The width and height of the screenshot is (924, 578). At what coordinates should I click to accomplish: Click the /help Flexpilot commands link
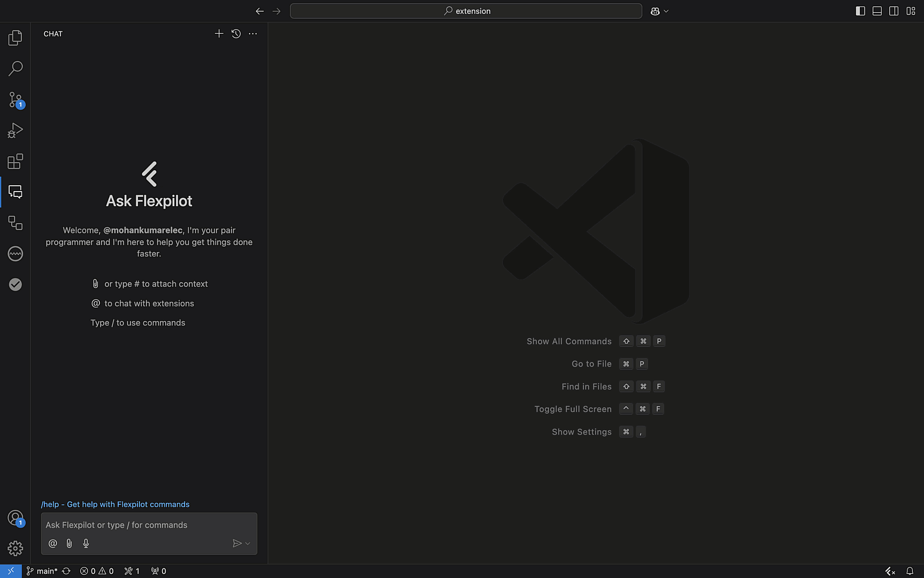[115, 504]
